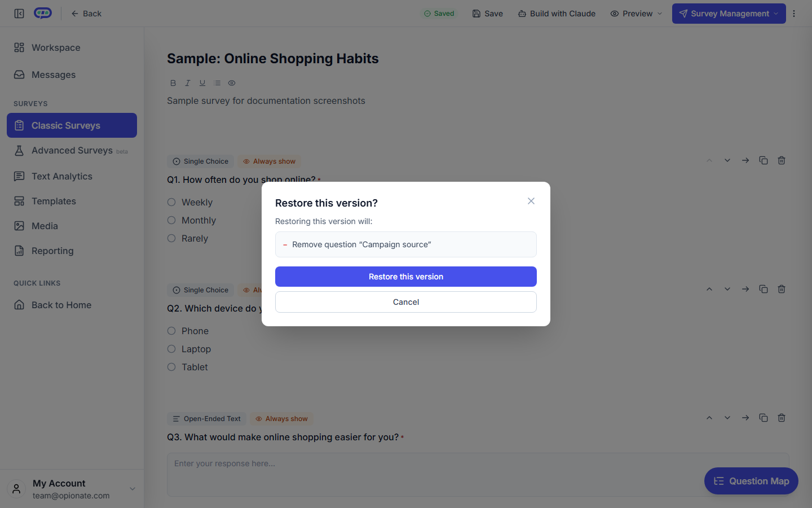Open the three-dot more options menu
The width and height of the screenshot is (812, 508).
794,14
